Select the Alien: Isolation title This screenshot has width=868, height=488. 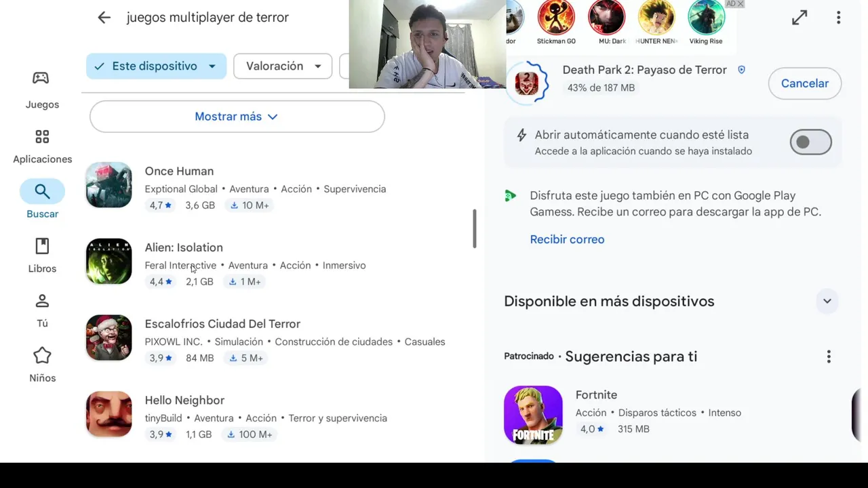184,247
